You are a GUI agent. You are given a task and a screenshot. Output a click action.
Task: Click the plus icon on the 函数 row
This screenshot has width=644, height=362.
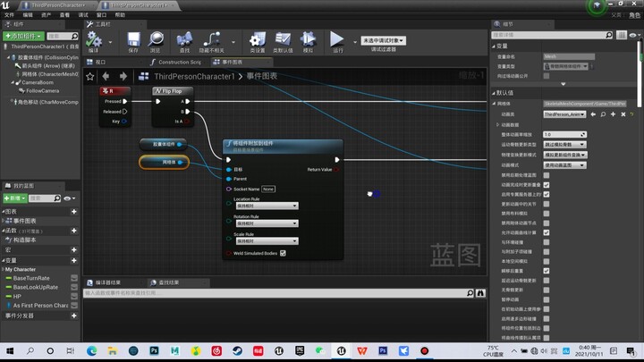point(74,231)
